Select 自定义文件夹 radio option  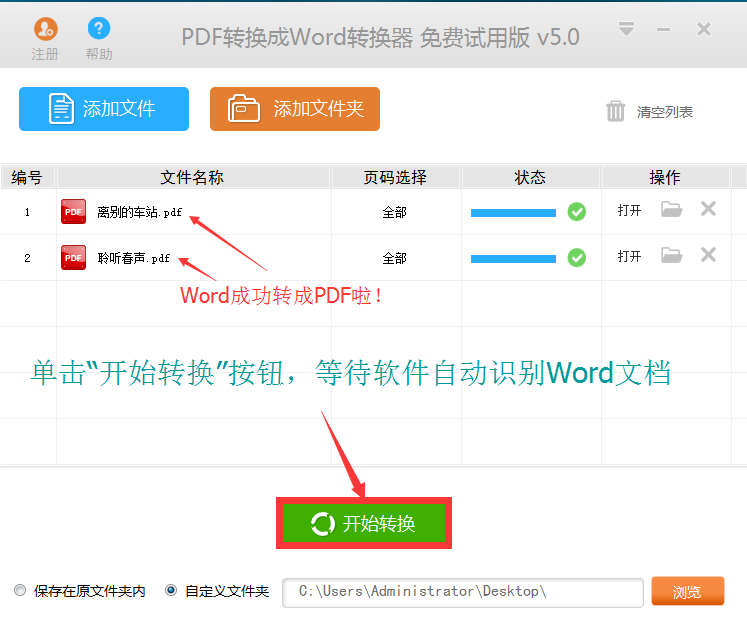pos(171,590)
